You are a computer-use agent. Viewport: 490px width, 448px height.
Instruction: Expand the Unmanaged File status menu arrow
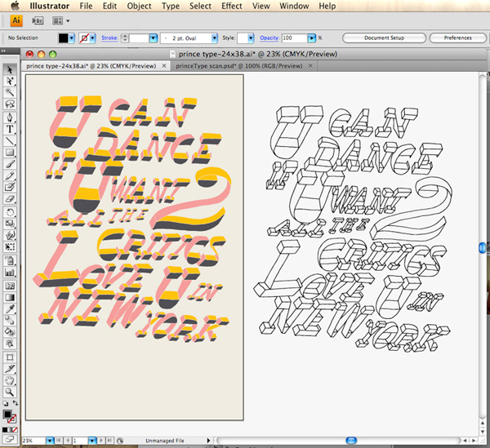(208, 441)
